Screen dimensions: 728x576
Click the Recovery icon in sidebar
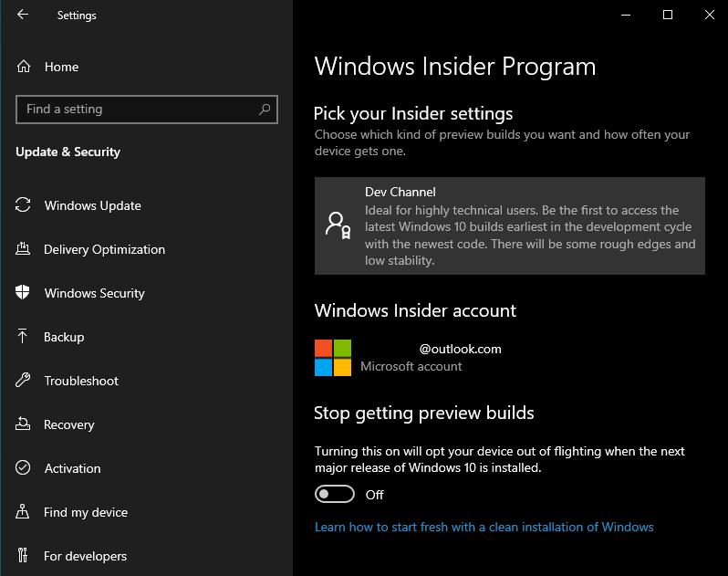pos(23,424)
